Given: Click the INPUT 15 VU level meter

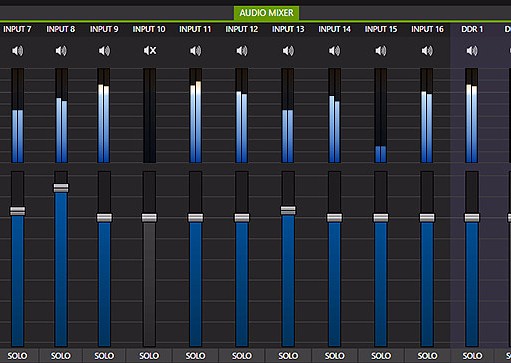Looking at the screenshot, I should pos(381,116).
